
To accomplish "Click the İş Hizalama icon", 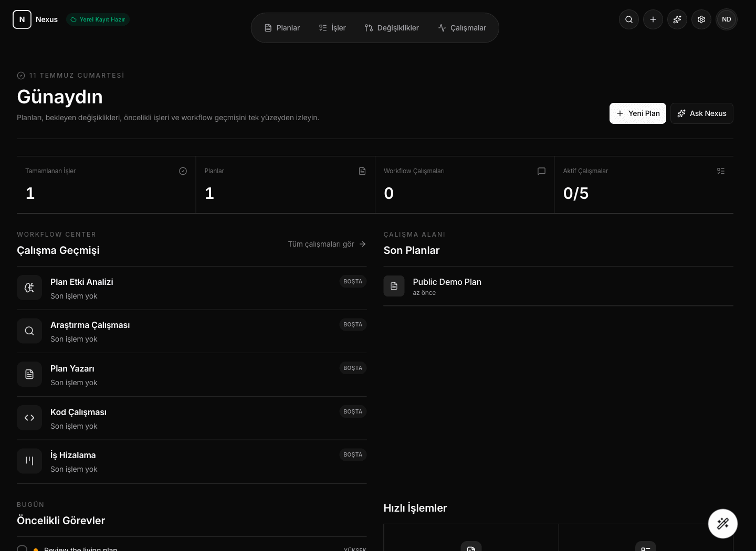I will click(29, 461).
